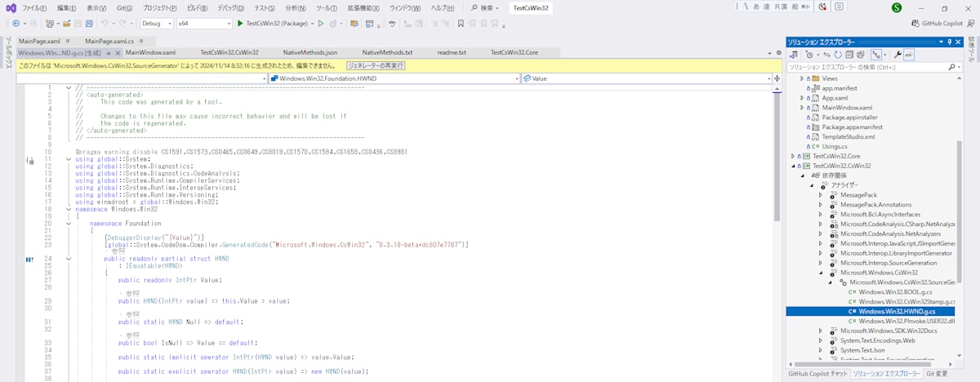
Task: Click the Undo toolbar icon
Action: coord(105,24)
